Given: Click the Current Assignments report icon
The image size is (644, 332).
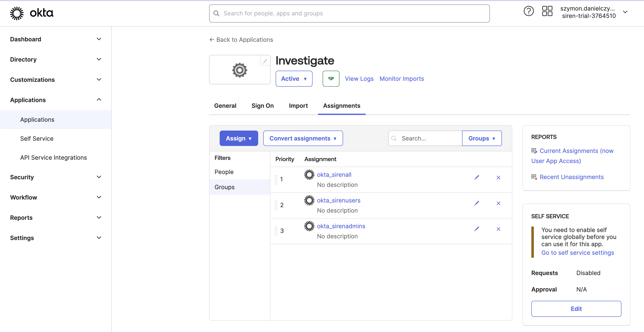Looking at the screenshot, I should (534, 151).
